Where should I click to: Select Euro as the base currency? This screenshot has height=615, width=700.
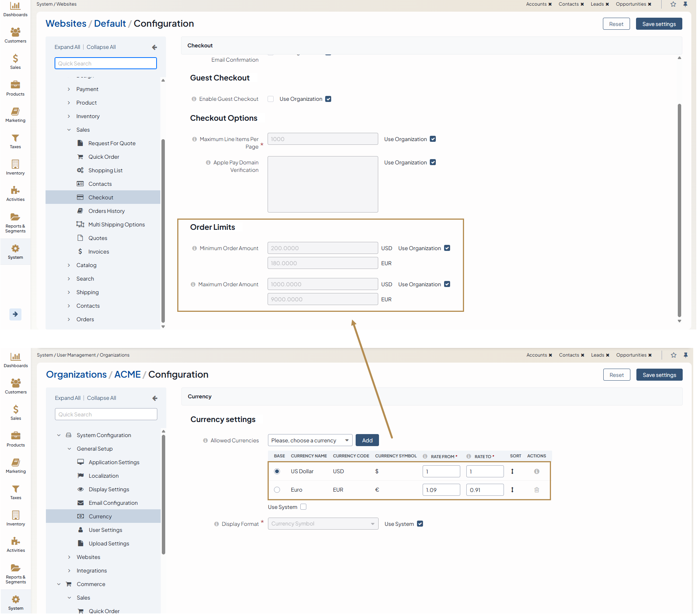coord(277,490)
